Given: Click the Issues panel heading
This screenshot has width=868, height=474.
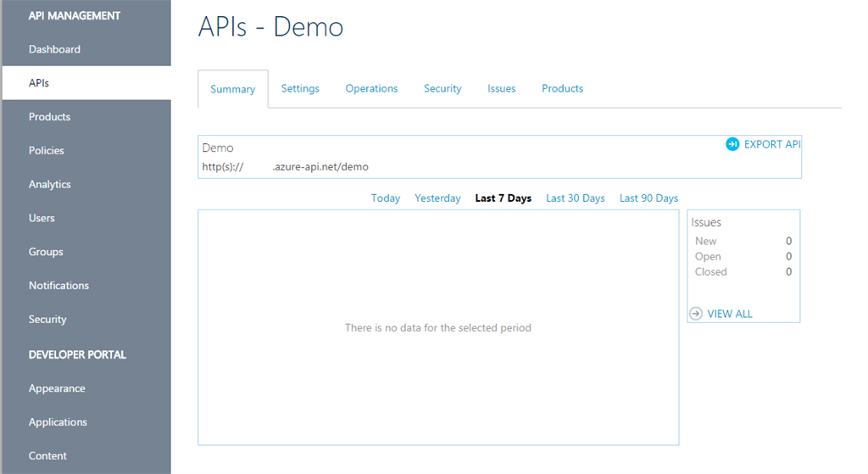Looking at the screenshot, I should click(706, 223).
